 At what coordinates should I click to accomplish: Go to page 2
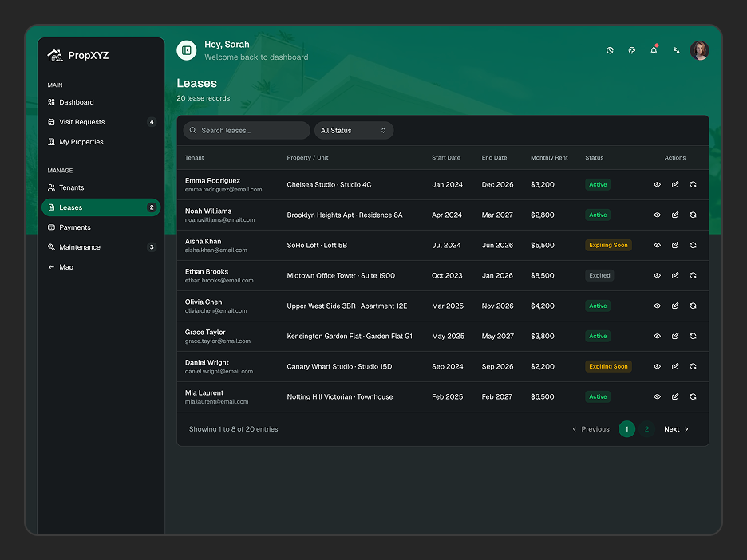click(646, 429)
